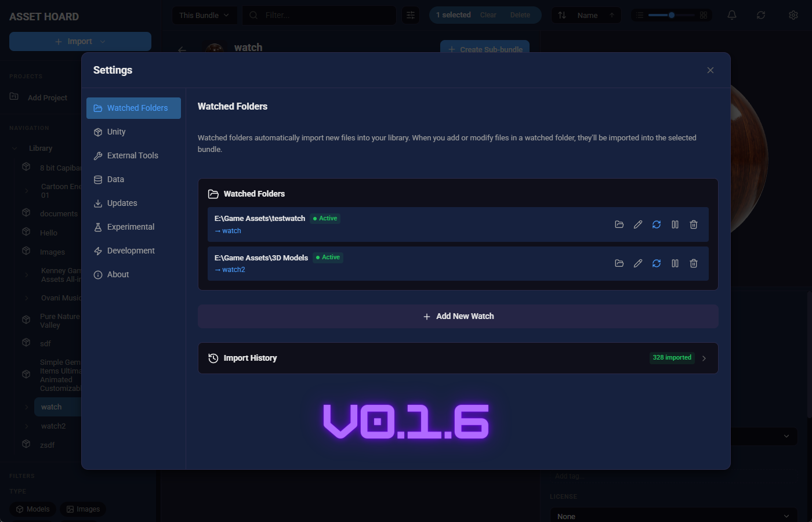
Task: Pause the testwatch folder watch
Action: pyautogui.click(x=675, y=224)
